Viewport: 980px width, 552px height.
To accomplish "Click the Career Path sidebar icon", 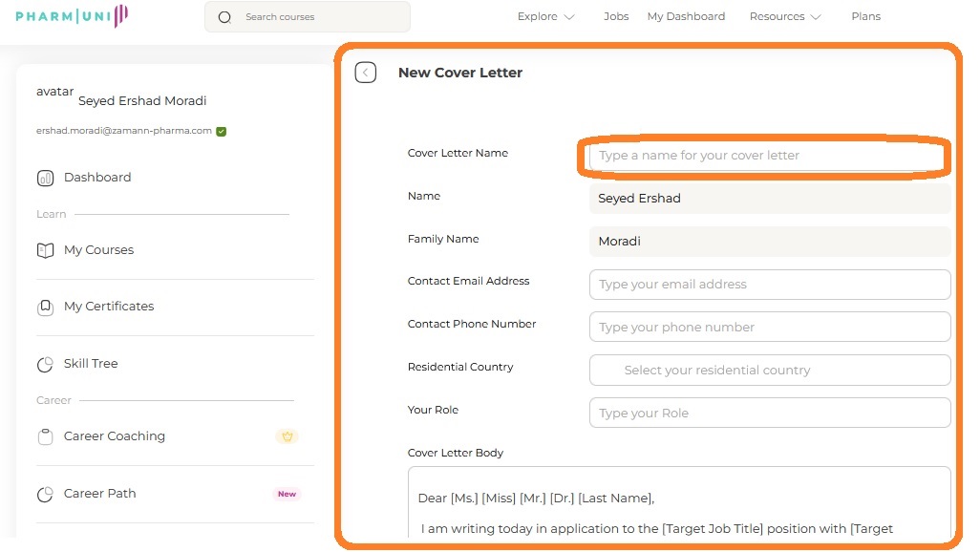I will pyautogui.click(x=45, y=494).
